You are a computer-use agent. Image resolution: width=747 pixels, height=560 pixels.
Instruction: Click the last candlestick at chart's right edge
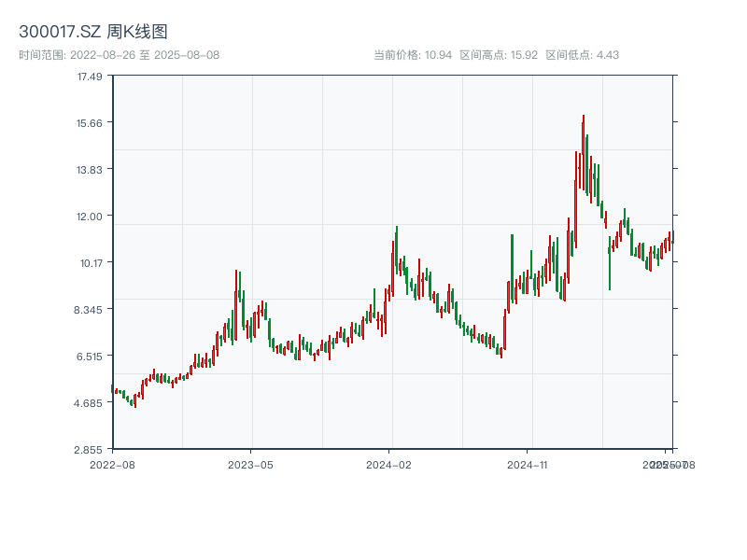(672, 237)
